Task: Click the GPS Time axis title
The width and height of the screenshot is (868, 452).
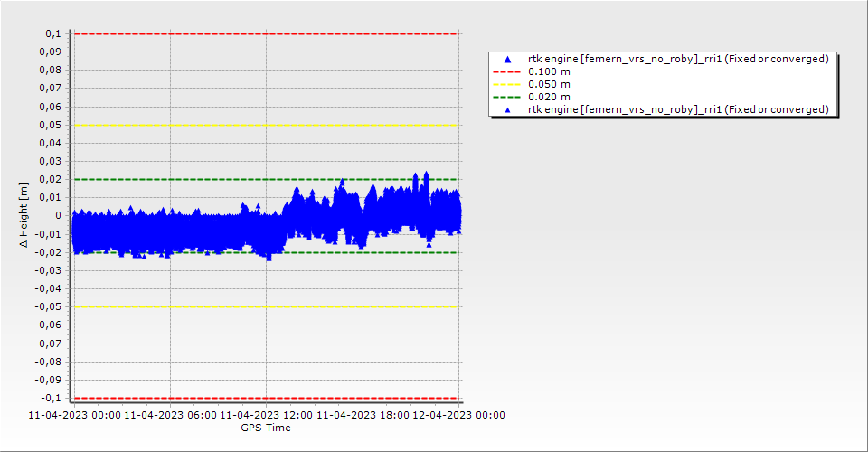Action: coord(266,428)
